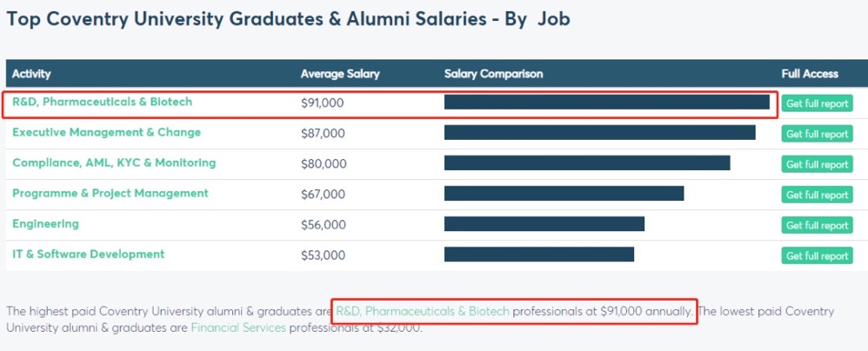This screenshot has width=868, height=351.
Task: Click the $91,000 salary comparison bar
Action: click(606, 103)
